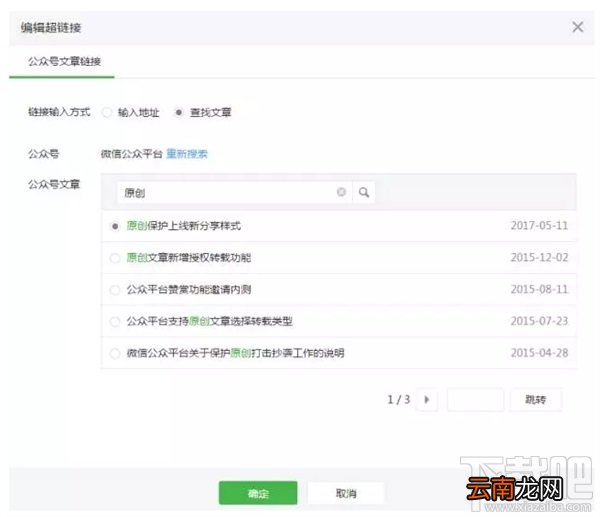Select the 查找文章 radio option

coord(179,113)
